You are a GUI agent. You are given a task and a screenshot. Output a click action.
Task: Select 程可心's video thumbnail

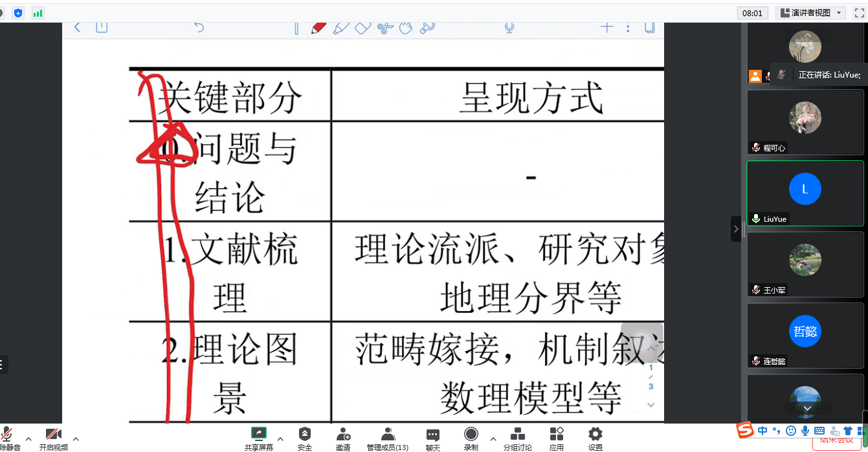tap(805, 121)
